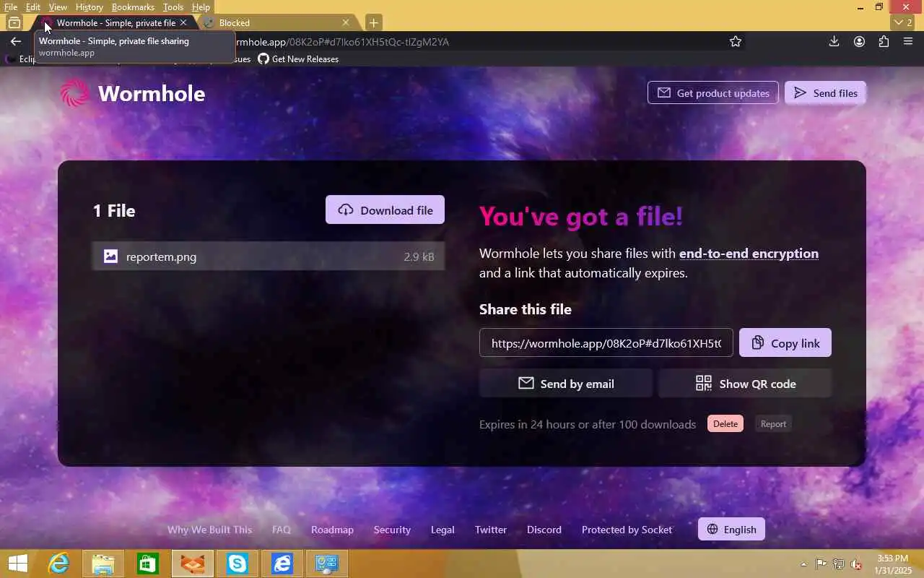
Task: Open the Get New Releases bookmark
Action: coord(298,59)
